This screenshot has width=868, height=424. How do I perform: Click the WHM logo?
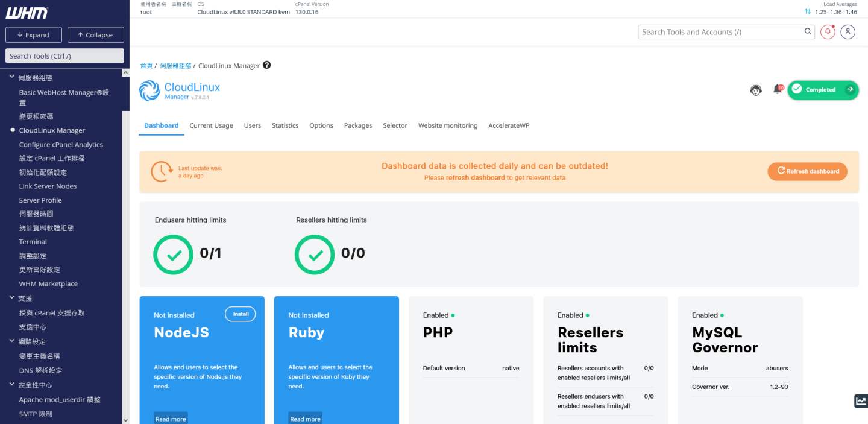pos(27,13)
